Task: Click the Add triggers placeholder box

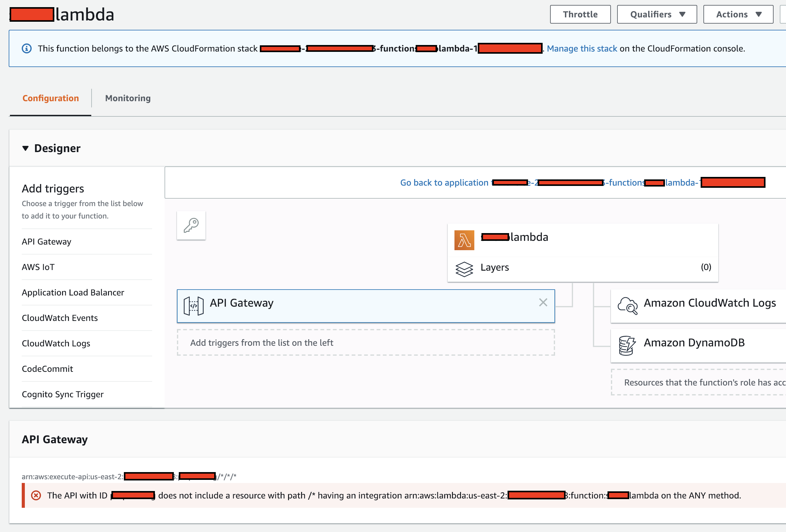Action: (x=366, y=342)
